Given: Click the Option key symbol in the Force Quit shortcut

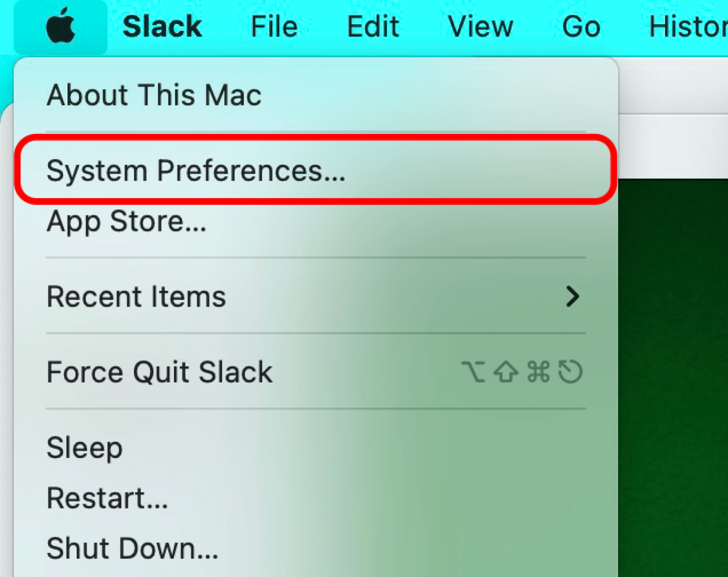Looking at the screenshot, I should click(472, 372).
